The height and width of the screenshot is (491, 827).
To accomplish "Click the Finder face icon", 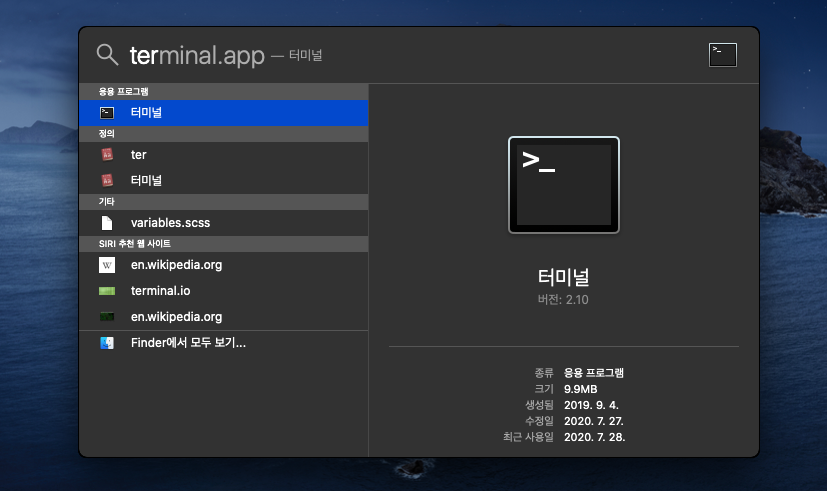I will tap(107, 343).
